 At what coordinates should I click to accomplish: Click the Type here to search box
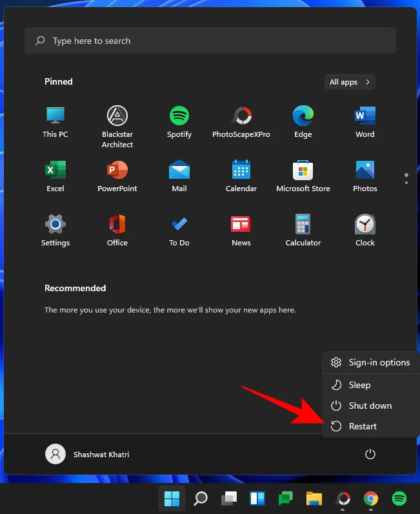pyautogui.click(x=210, y=41)
